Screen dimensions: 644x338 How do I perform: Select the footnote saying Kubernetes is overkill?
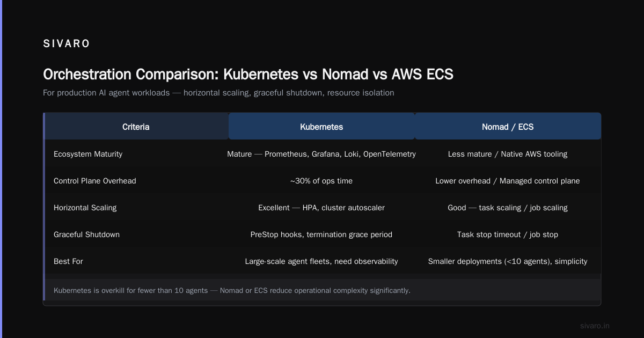pyautogui.click(x=232, y=290)
